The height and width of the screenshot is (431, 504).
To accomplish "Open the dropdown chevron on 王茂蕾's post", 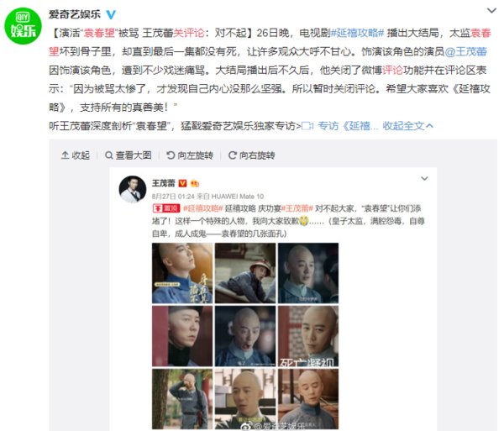I will [424, 178].
